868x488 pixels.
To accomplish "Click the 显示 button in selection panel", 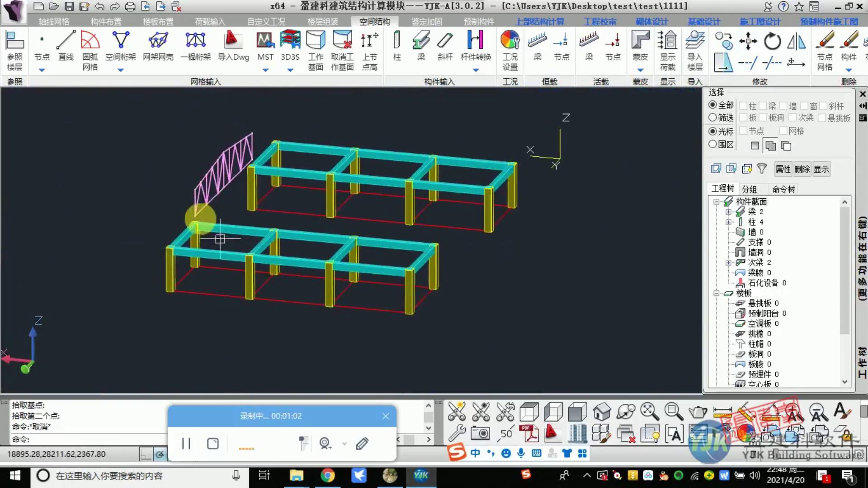I will [821, 169].
